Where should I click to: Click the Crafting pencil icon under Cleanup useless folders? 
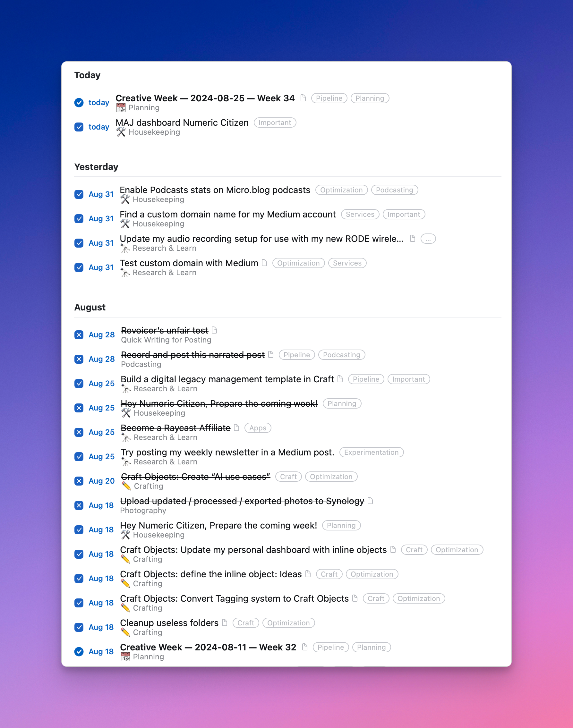(x=125, y=632)
